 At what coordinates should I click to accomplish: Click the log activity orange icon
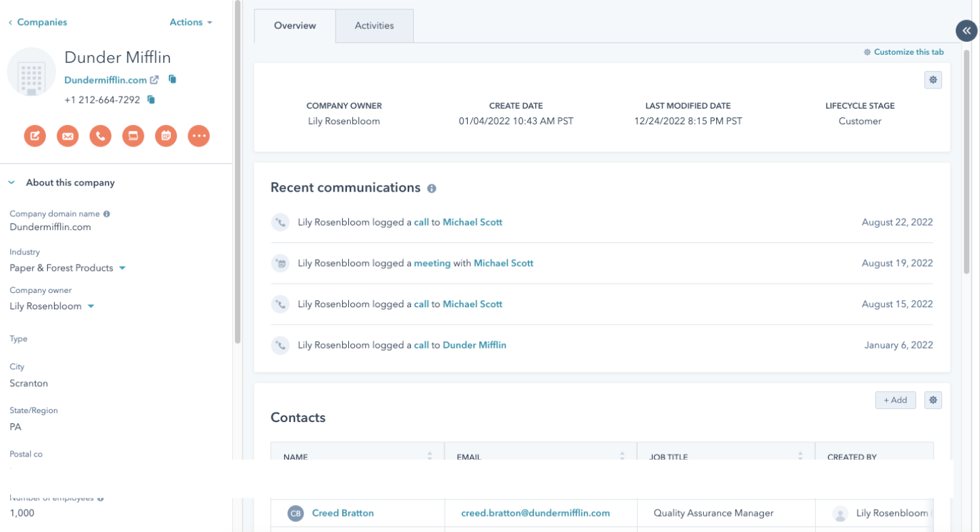133,136
